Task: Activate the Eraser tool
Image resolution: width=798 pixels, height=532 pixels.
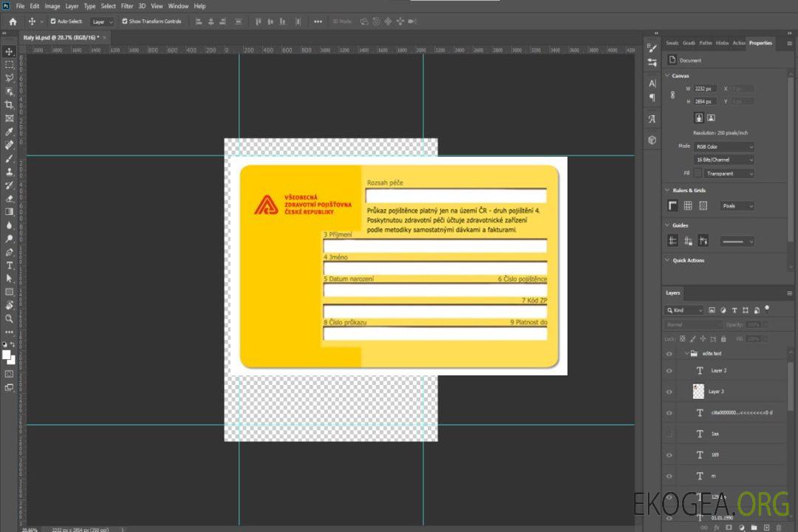Action: click(10, 198)
